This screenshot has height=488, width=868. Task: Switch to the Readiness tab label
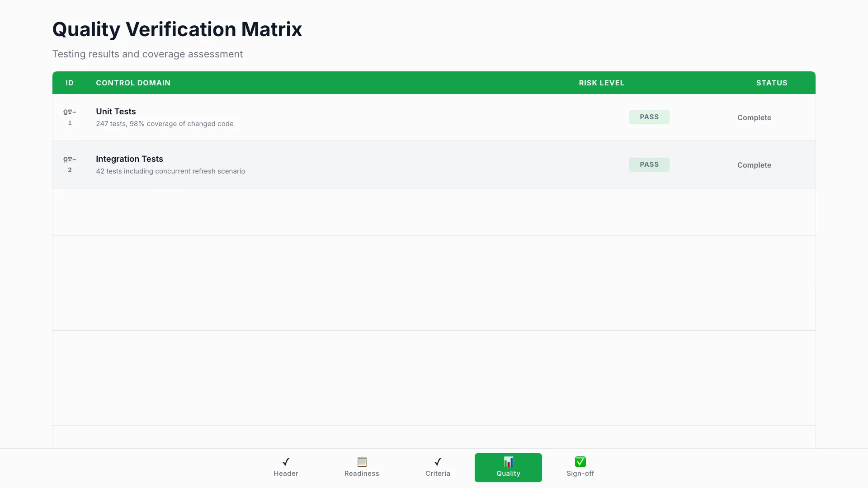click(362, 474)
